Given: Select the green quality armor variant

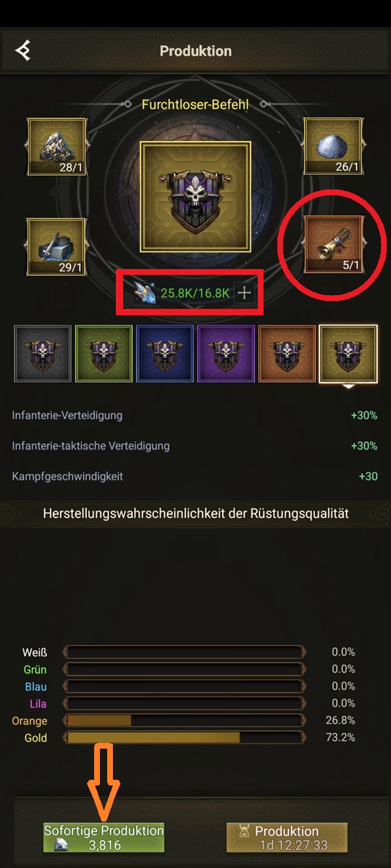Looking at the screenshot, I should click(x=104, y=354).
